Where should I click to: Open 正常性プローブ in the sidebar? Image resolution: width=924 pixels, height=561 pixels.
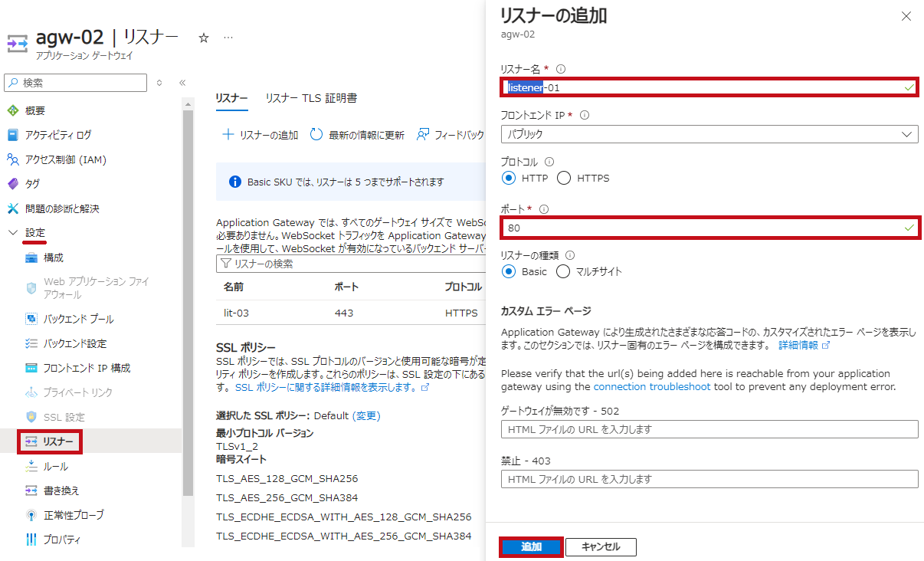pyautogui.click(x=74, y=515)
